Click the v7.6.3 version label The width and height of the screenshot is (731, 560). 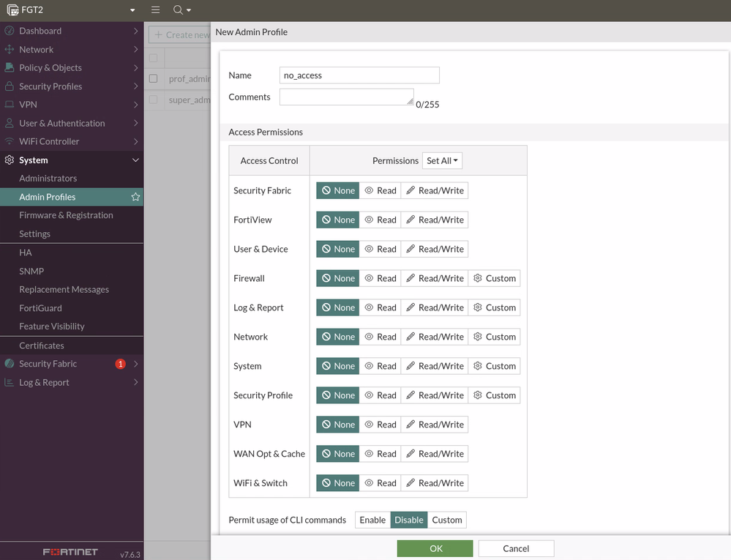coord(130,554)
